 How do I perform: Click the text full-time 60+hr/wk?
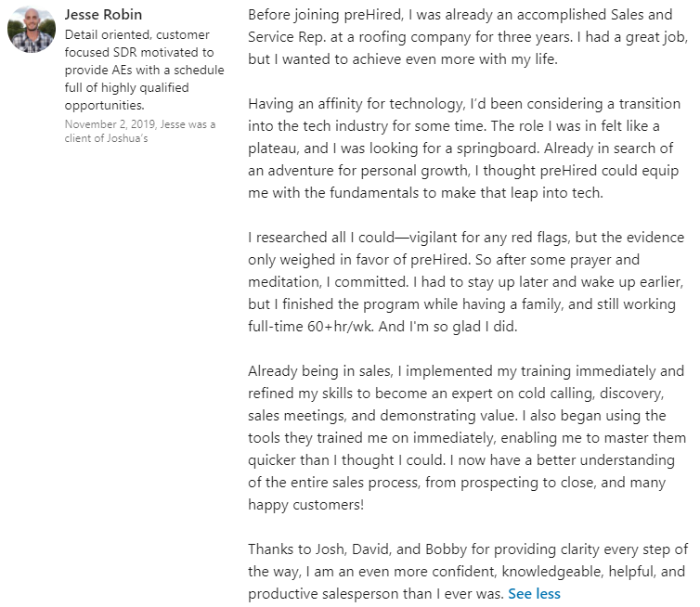pos(306,327)
